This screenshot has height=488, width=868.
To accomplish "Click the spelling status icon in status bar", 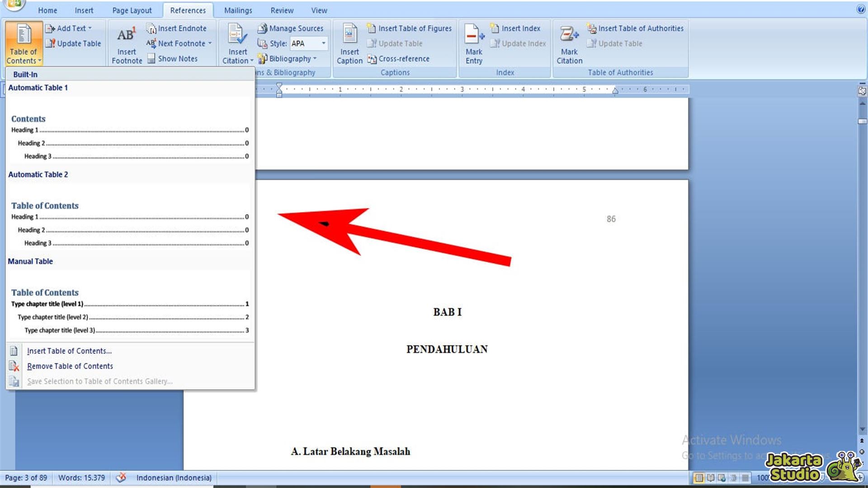I will point(121,478).
